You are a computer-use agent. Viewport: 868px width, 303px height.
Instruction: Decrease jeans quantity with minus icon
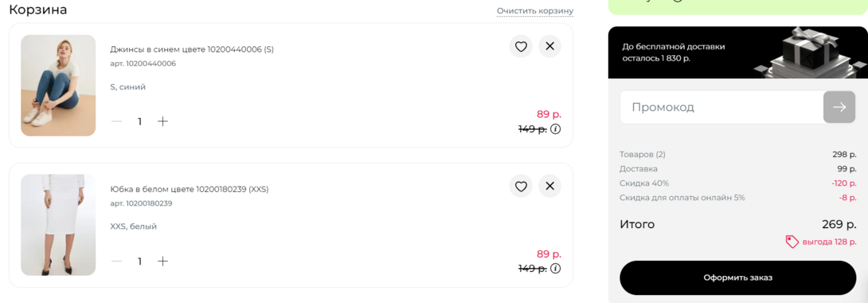[x=116, y=121]
